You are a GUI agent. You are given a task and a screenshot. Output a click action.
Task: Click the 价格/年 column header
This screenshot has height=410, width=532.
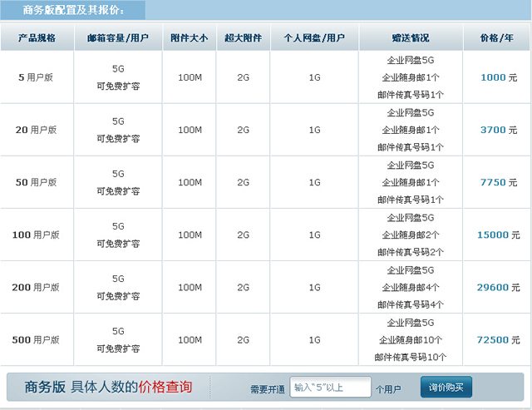[497, 37]
